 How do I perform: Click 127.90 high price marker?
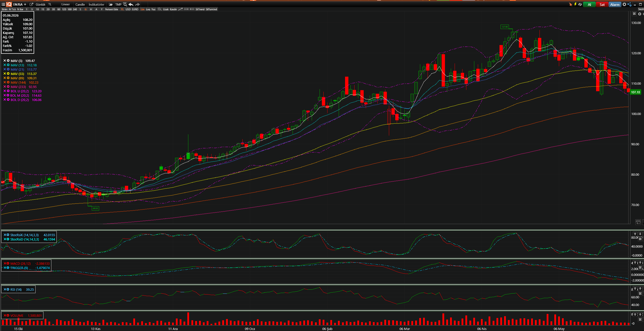pos(505,27)
